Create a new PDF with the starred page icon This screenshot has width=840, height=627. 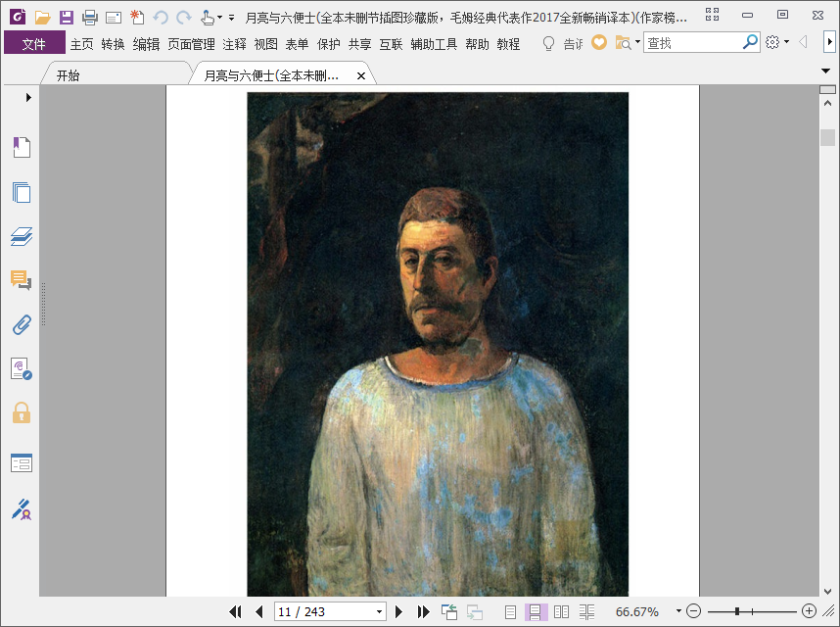[137, 18]
